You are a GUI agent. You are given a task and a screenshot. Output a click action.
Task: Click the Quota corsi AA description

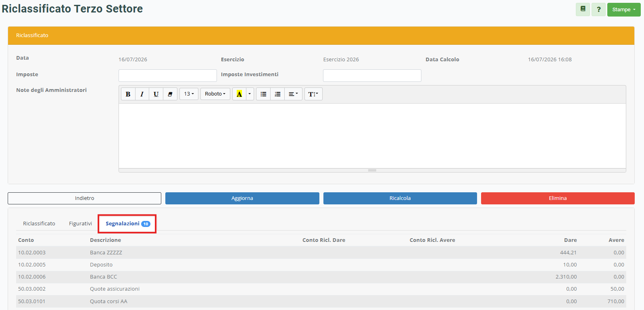click(109, 302)
